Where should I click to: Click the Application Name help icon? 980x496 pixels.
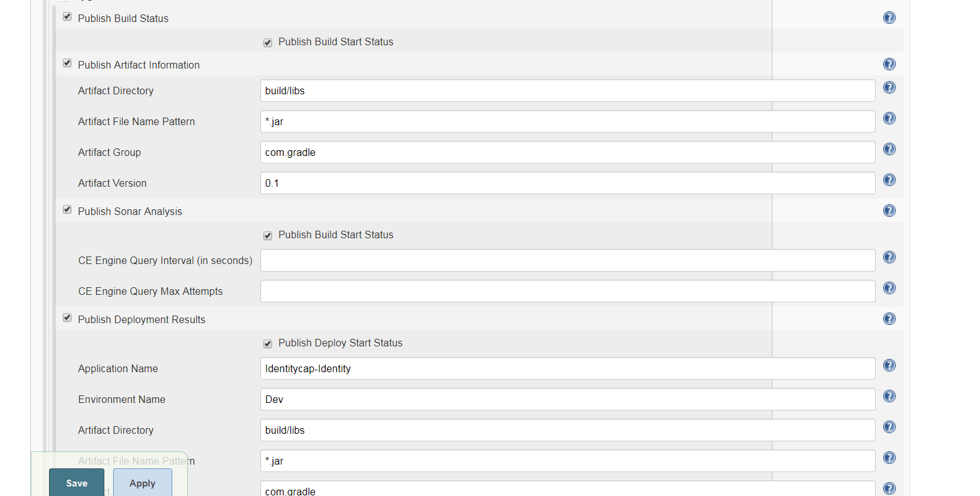(x=889, y=365)
